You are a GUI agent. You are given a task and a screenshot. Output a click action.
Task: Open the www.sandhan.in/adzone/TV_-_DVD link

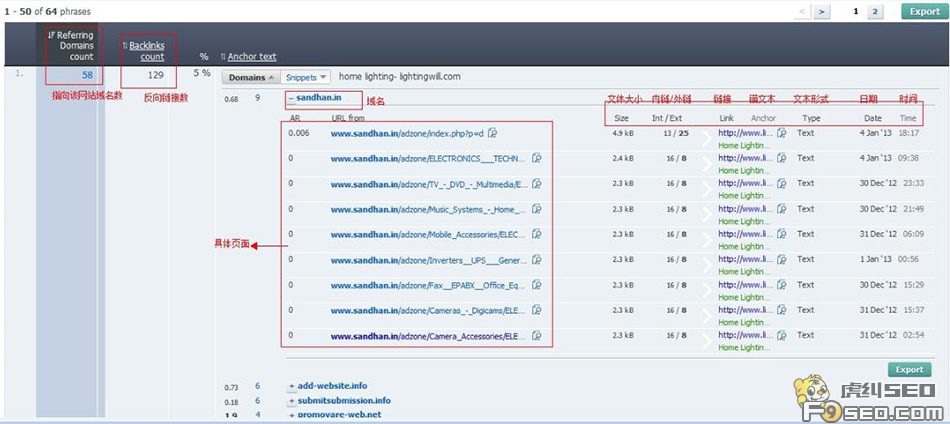coord(429,183)
